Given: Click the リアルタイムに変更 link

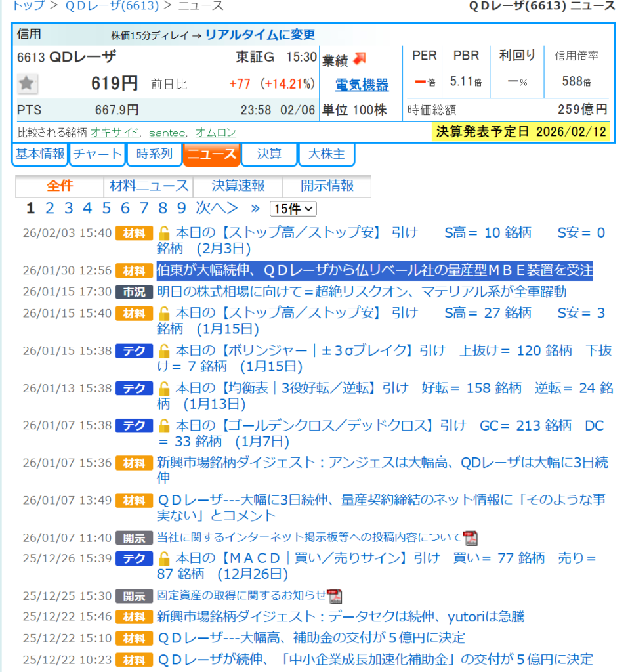Looking at the screenshot, I should tap(260, 35).
